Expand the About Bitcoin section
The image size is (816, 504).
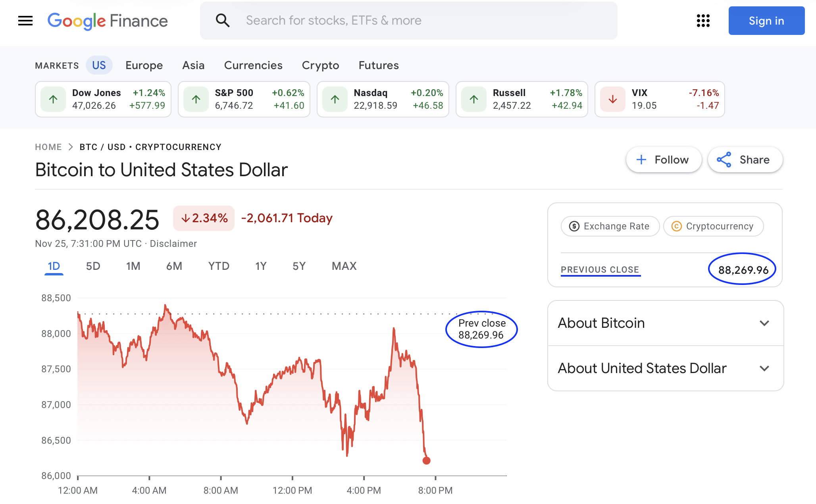665,323
